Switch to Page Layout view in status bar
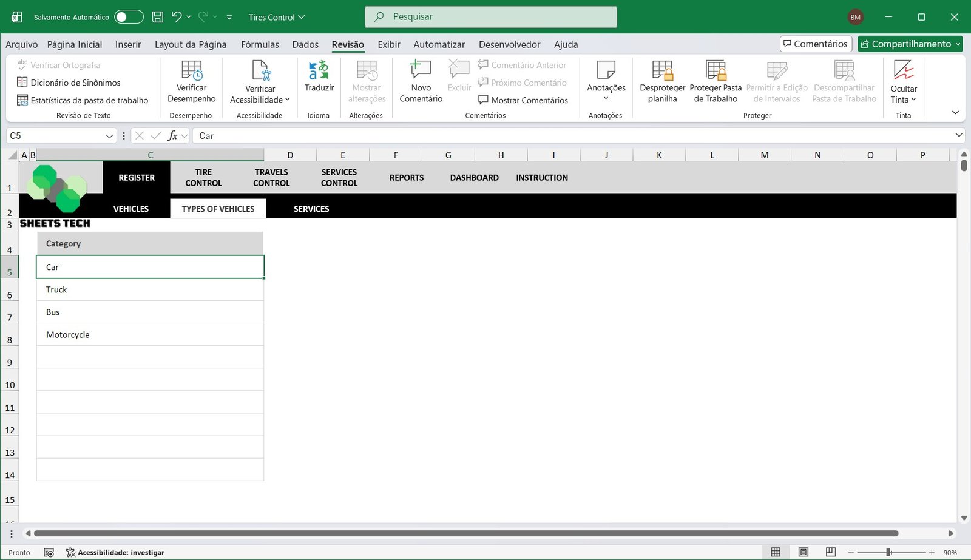971x560 pixels. 804,552
